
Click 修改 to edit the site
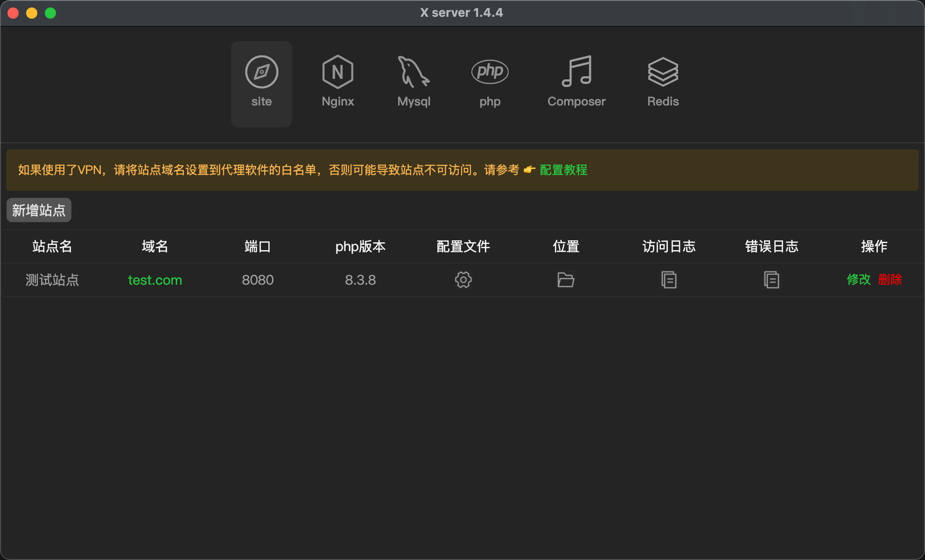coord(859,280)
